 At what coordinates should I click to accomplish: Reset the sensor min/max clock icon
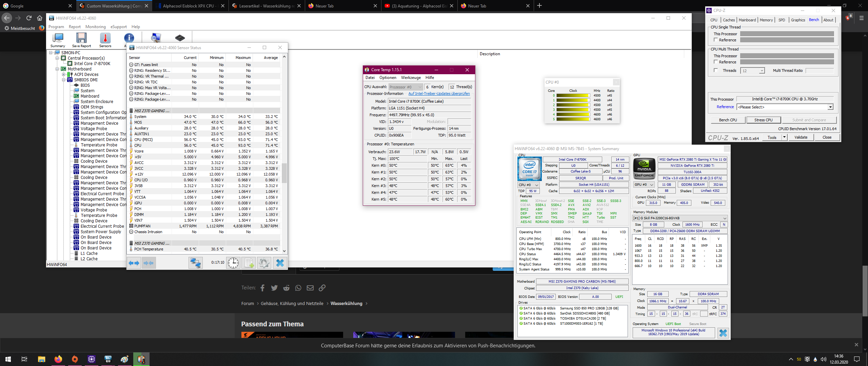pos(233,263)
